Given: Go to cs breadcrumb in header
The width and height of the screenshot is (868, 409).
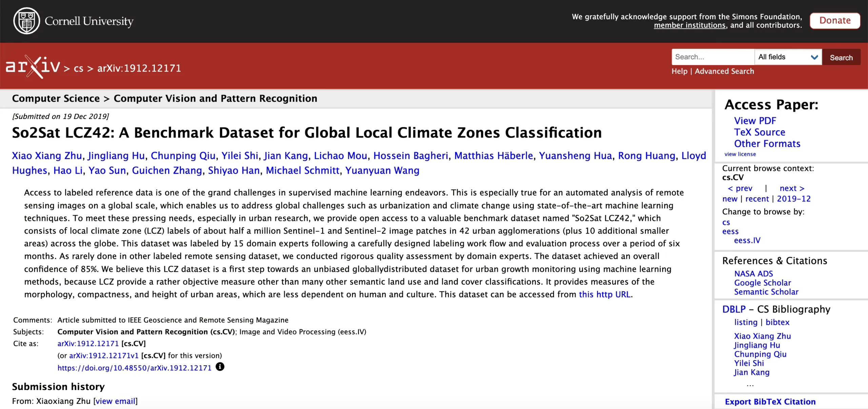Looking at the screenshot, I should click(78, 68).
